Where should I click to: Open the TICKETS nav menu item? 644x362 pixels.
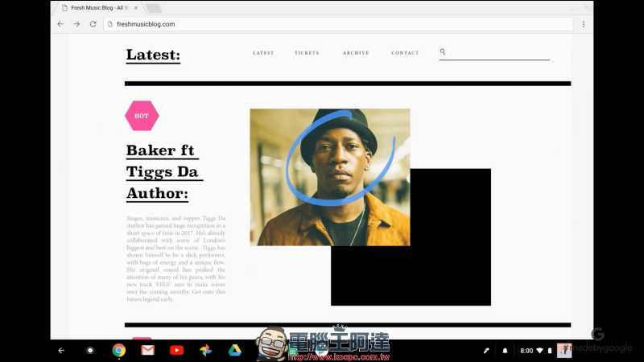[307, 53]
